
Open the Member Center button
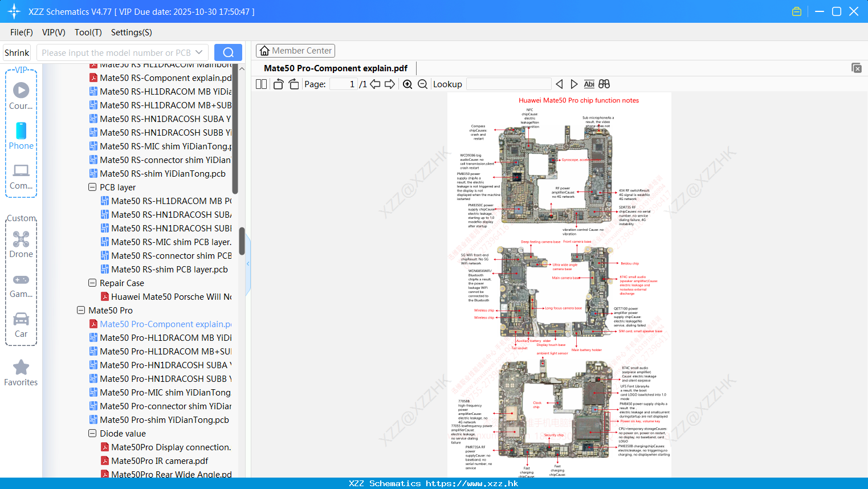click(x=295, y=51)
